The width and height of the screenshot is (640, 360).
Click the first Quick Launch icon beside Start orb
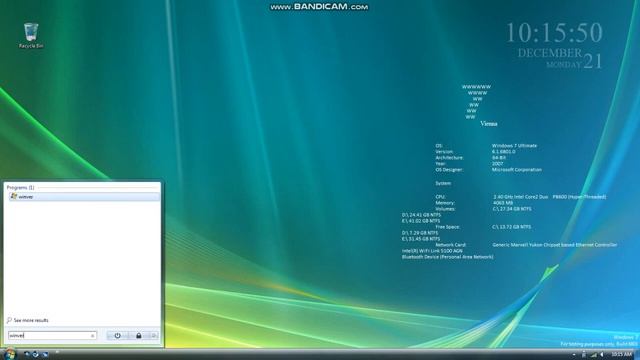click(x=27, y=354)
